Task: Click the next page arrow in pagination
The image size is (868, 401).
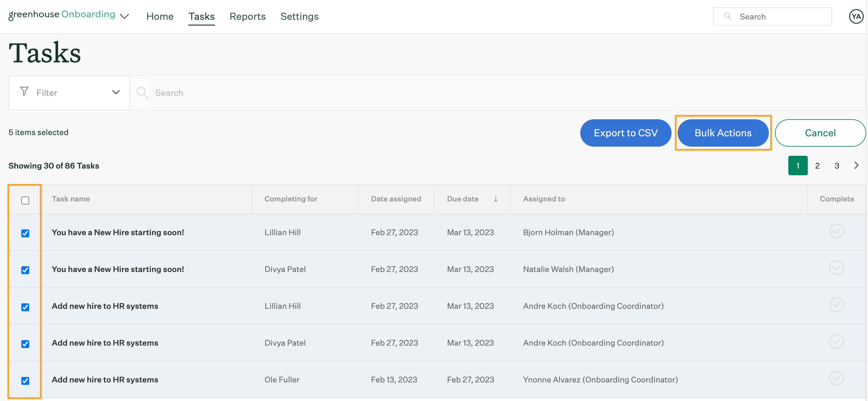Action: coord(856,166)
